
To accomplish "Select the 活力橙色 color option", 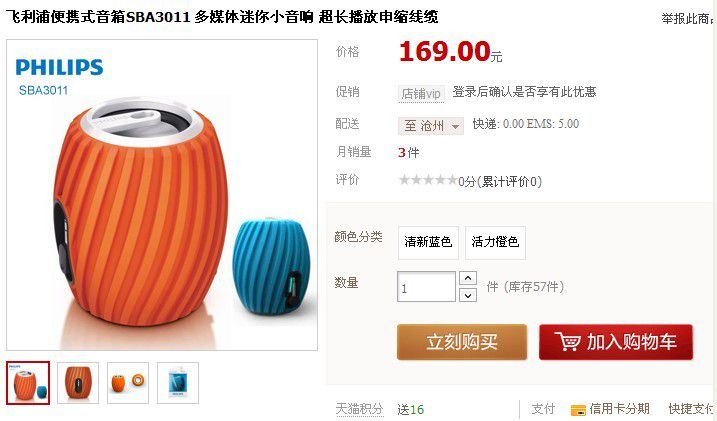I will point(495,242).
